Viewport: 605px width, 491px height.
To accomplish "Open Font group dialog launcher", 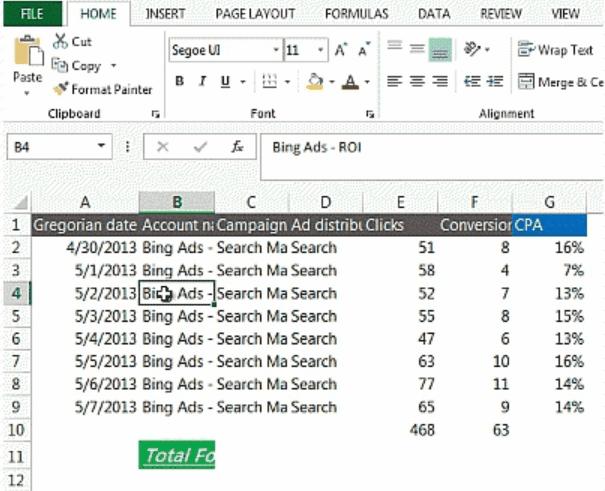I will click(370, 114).
